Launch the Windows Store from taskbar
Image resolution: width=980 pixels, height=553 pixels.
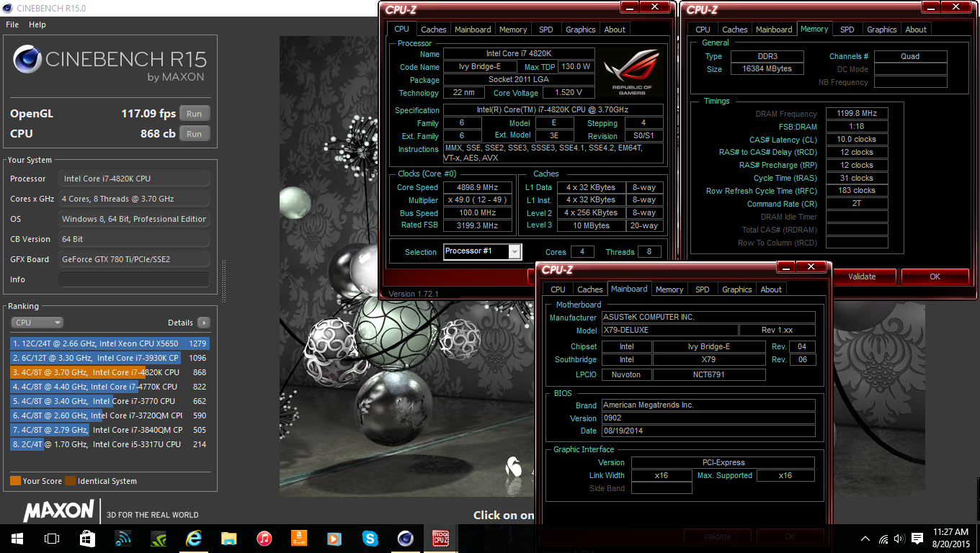(x=87, y=539)
